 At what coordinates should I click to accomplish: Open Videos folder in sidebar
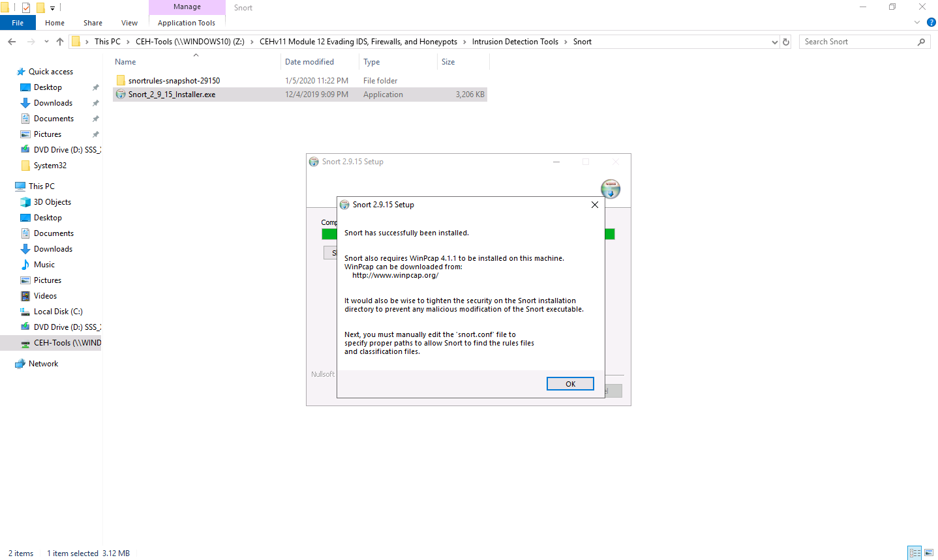[x=45, y=296]
